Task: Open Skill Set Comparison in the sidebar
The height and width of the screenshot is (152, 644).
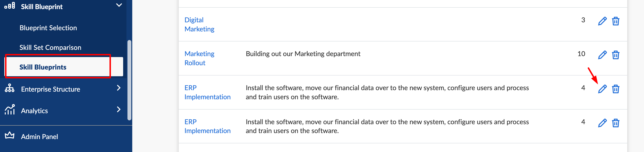Action: (x=50, y=47)
